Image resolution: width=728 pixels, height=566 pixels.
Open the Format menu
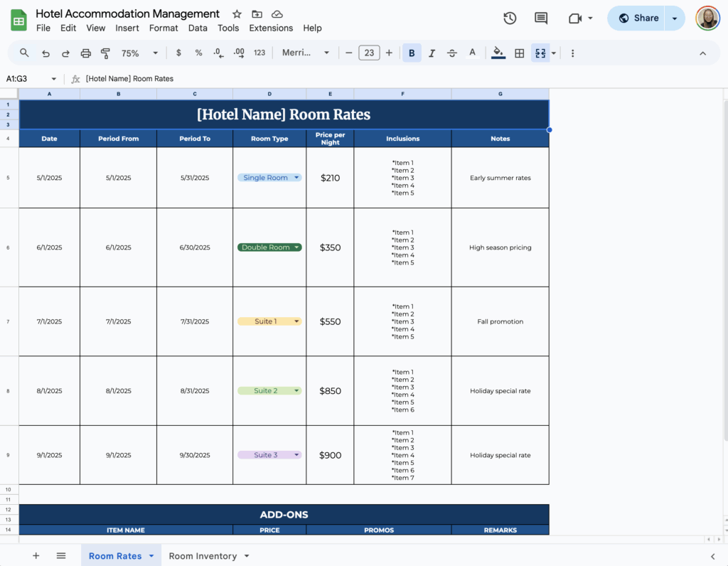(x=164, y=28)
